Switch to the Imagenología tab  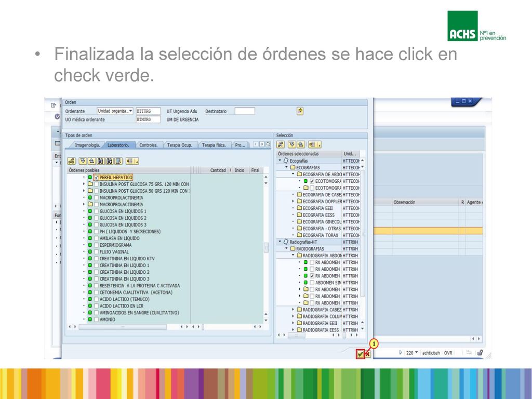click(x=87, y=145)
